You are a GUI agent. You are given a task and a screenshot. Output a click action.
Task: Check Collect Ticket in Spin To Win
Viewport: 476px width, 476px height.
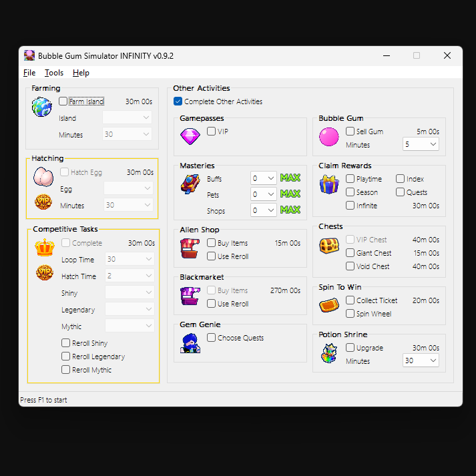(350, 300)
